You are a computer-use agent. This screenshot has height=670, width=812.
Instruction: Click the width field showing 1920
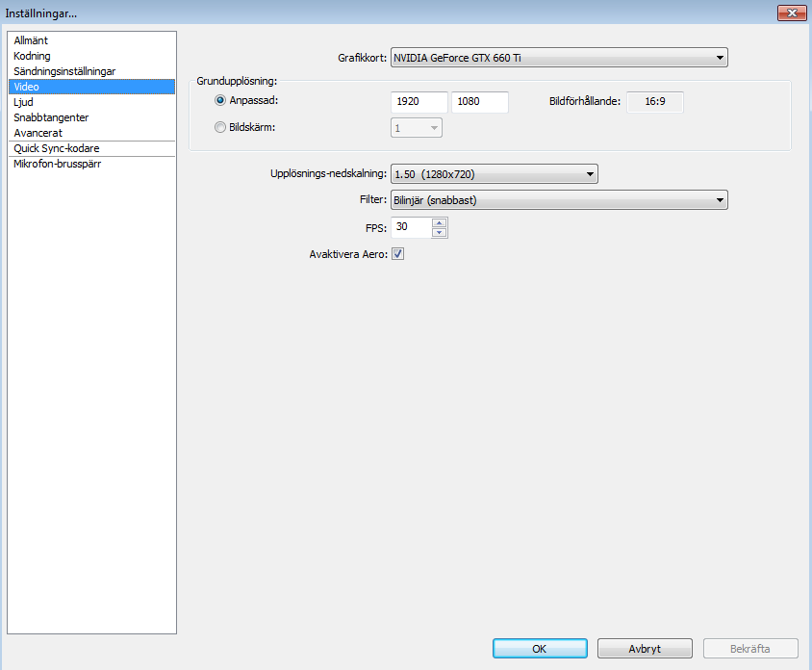pos(419,101)
